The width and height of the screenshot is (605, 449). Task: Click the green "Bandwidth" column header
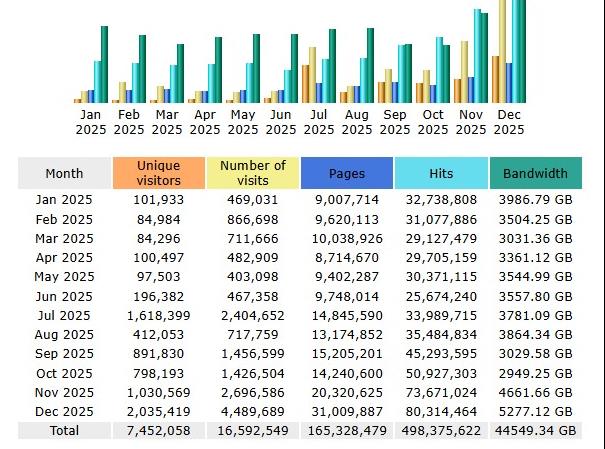pyautogui.click(x=535, y=173)
